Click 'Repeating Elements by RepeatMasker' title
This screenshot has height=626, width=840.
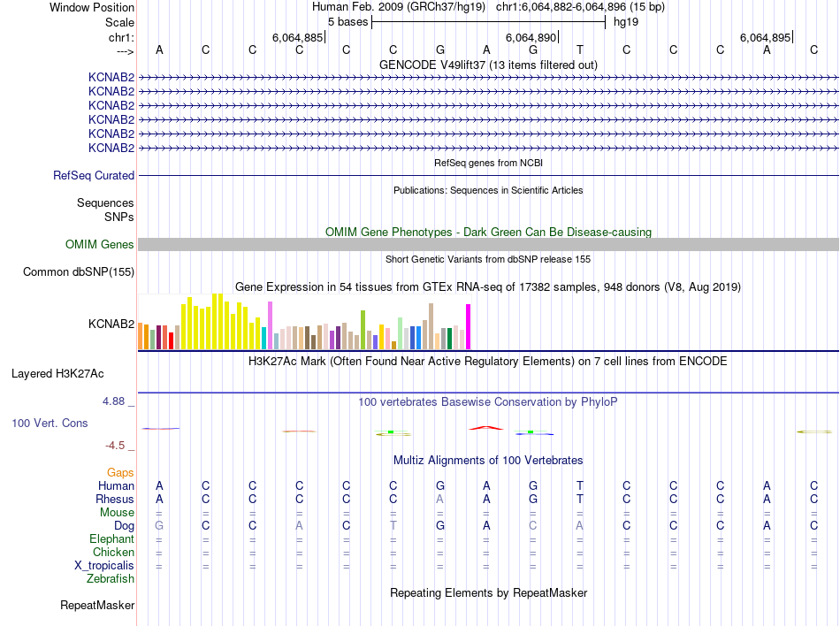coord(488,592)
